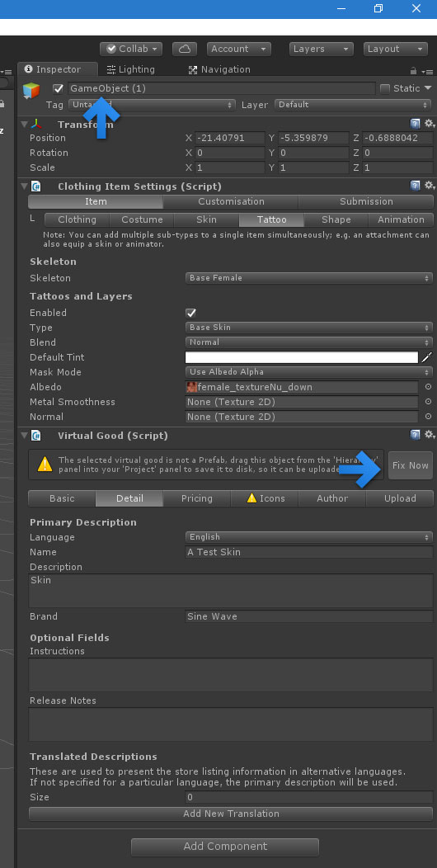Select the Skin sub-type tab
This screenshot has width=437, height=868.
[x=206, y=219]
